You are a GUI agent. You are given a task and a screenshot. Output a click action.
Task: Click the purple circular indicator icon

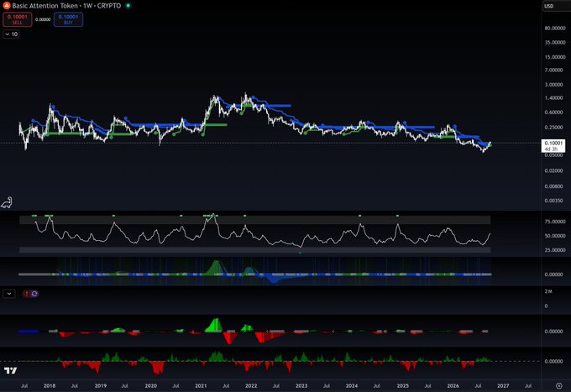tap(34, 294)
